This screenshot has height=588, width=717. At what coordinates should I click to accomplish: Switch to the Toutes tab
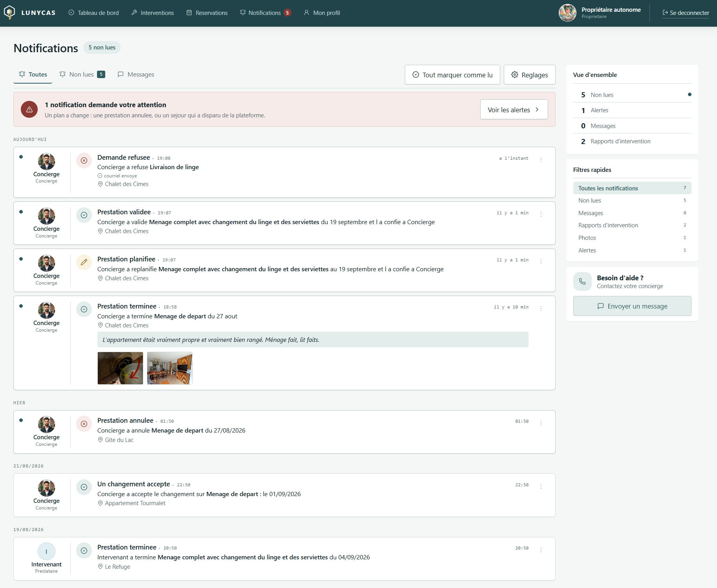tap(33, 75)
